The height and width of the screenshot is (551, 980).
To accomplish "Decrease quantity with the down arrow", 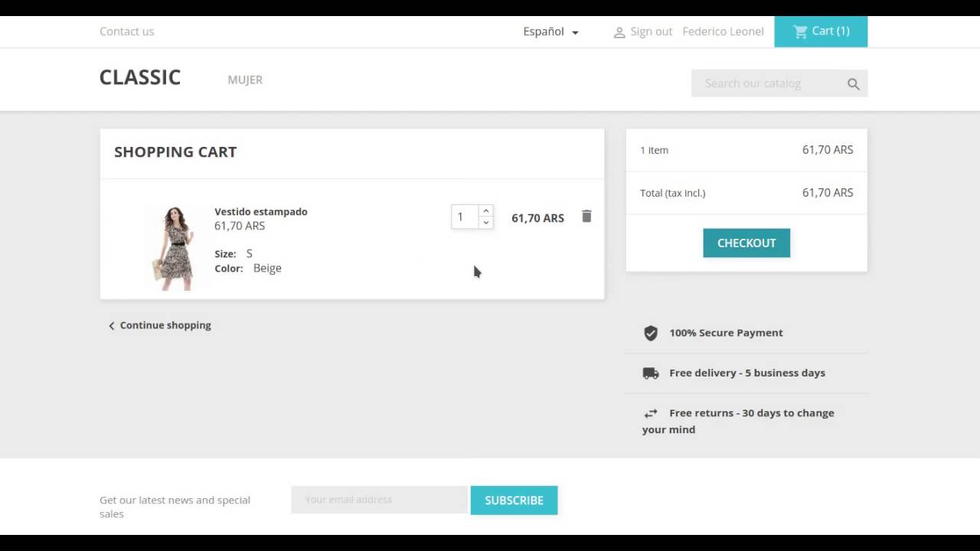I will click(485, 223).
